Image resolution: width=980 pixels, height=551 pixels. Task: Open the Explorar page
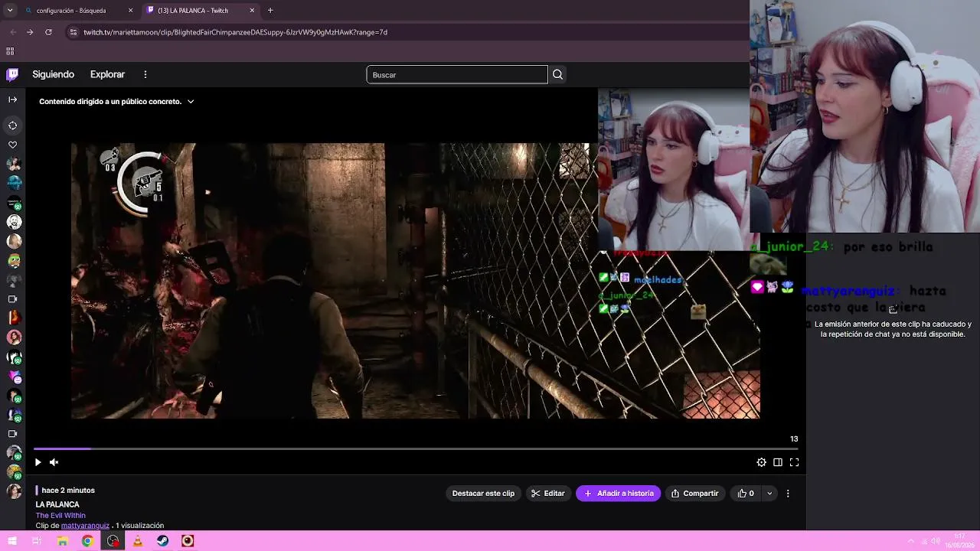tap(107, 74)
